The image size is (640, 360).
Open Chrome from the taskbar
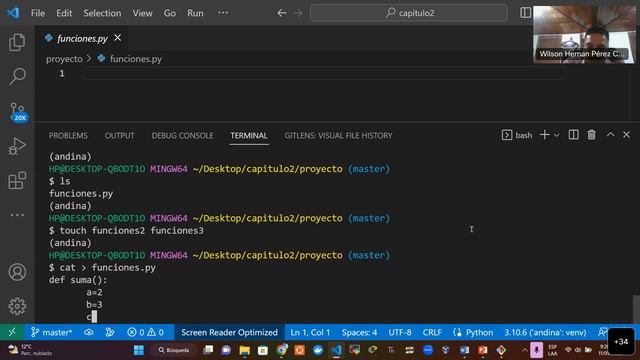pyautogui.click(x=281, y=350)
